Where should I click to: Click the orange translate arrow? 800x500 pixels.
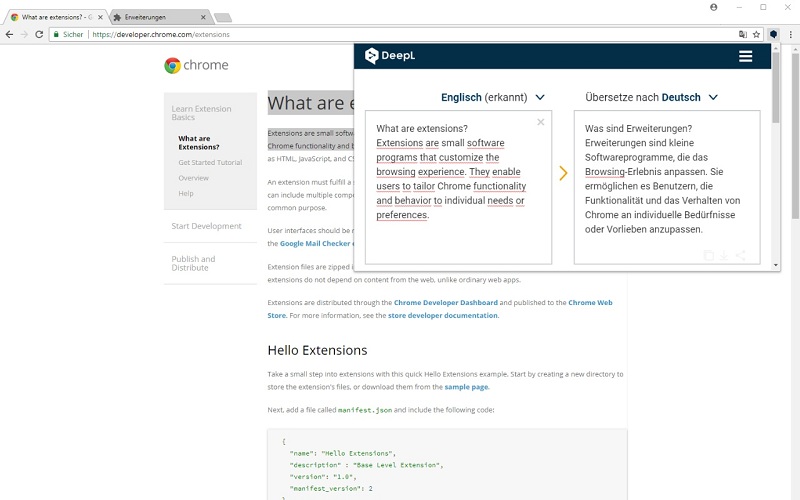[563, 173]
